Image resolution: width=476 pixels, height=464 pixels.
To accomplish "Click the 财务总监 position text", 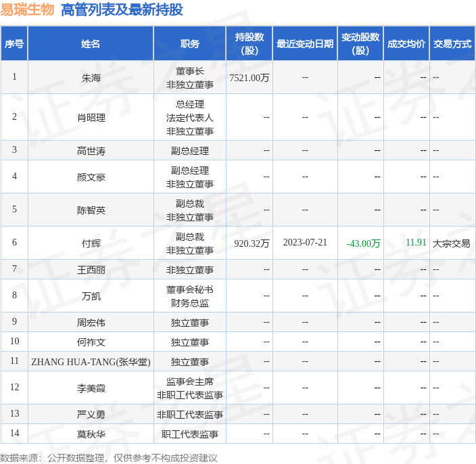I will coord(190,303).
